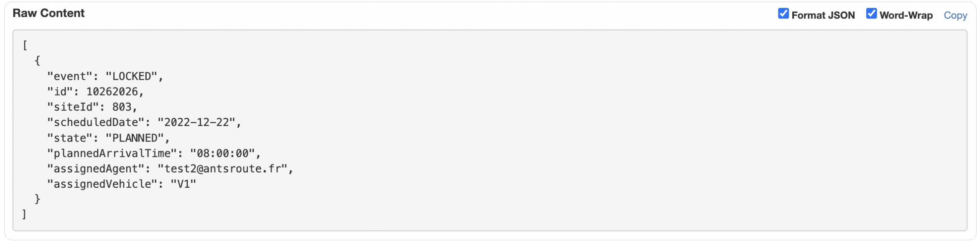This screenshot has width=980, height=242.
Task: Click the id value 10262026
Action: click(112, 92)
